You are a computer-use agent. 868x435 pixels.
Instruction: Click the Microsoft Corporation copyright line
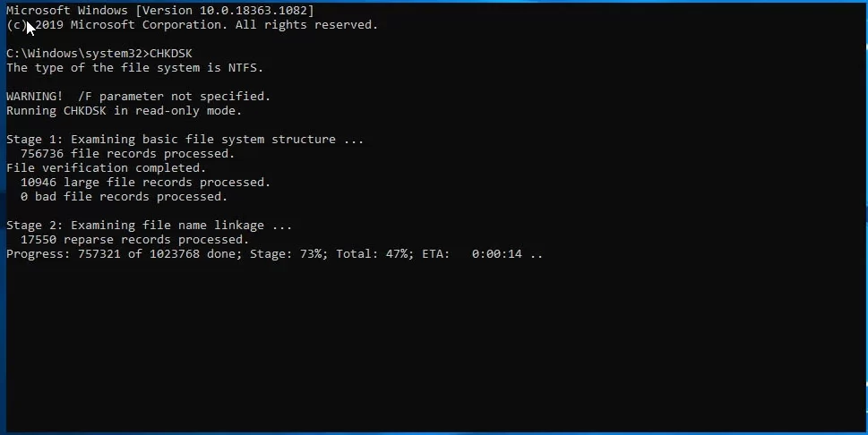(192, 25)
